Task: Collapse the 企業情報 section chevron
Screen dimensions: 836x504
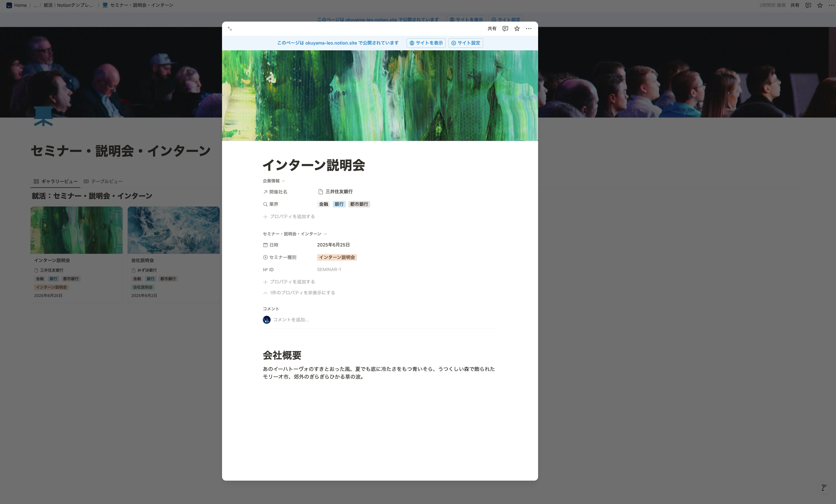Action: click(284, 181)
